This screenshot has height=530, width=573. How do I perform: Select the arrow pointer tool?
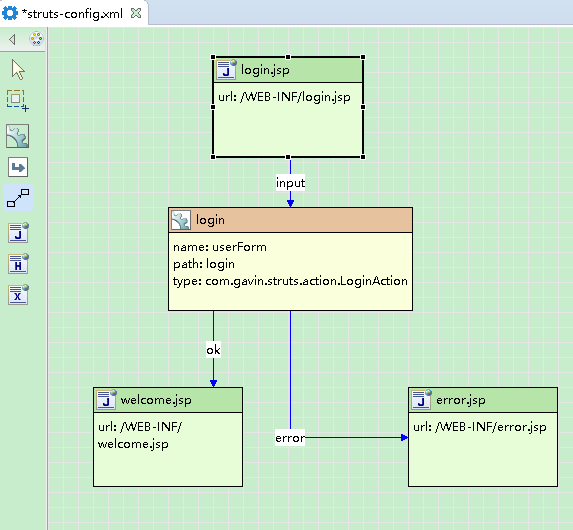[x=18, y=69]
